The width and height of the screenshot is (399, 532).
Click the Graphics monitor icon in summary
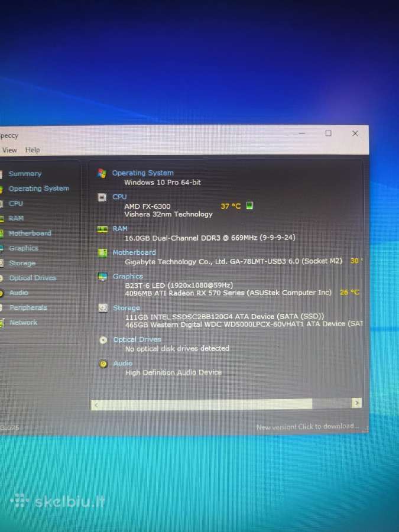[x=102, y=277]
